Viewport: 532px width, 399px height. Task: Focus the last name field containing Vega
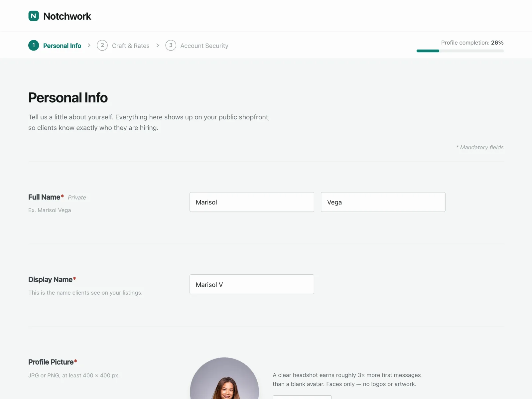click(383, 202)
